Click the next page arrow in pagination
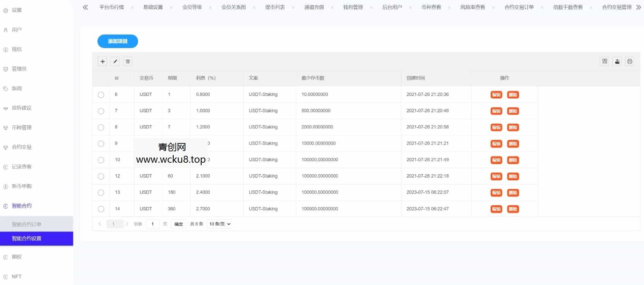 127,224
